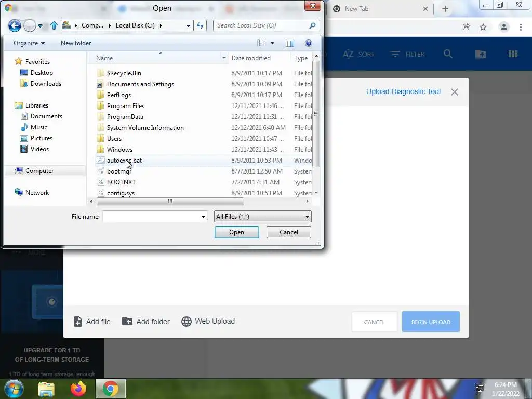The width and height of the screenshot is (532, 399).
Task: Click the Upload Diagnostic Tool link
Action: 403,91
